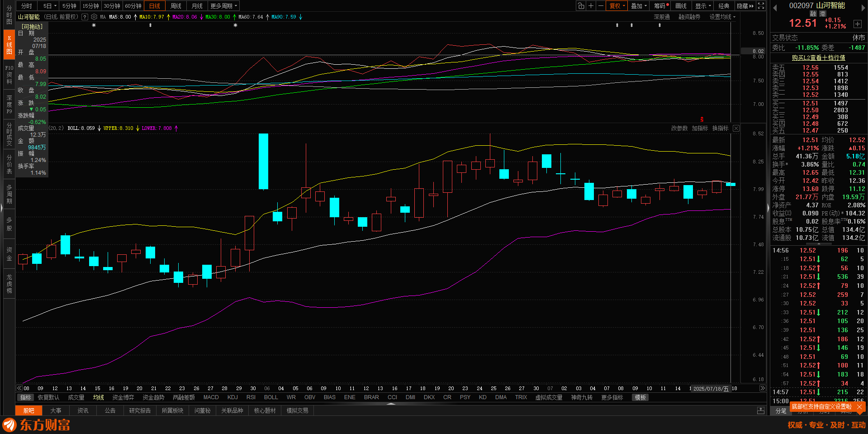Open the MA help question mark
This screenshot has height=434, width=868.
tap(85, 17)
